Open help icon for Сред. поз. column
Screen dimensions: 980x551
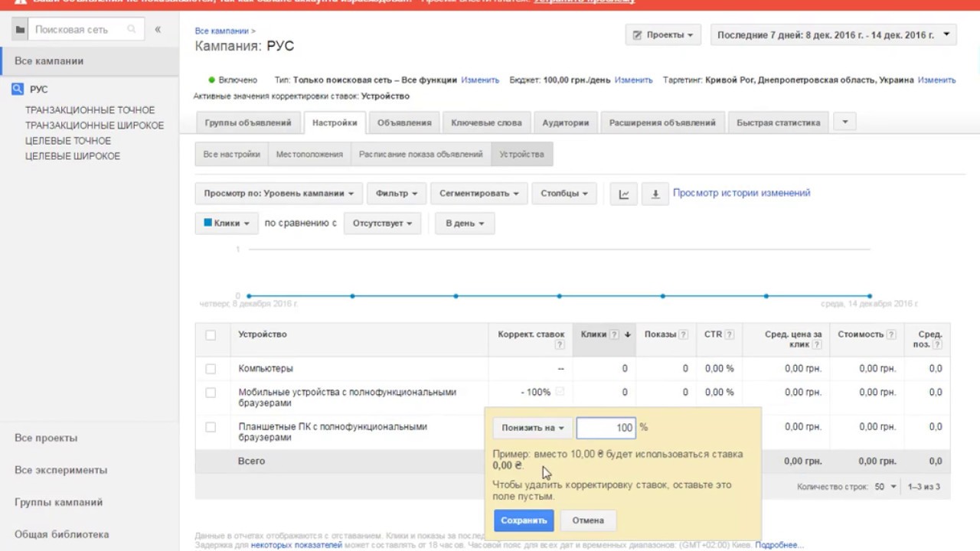point(938,345)
